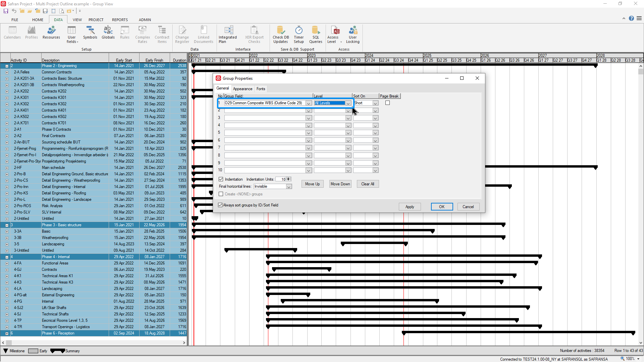This screenshot has width=644, height=362.
Task: Click the Apply button
Action: coord(410,206)
